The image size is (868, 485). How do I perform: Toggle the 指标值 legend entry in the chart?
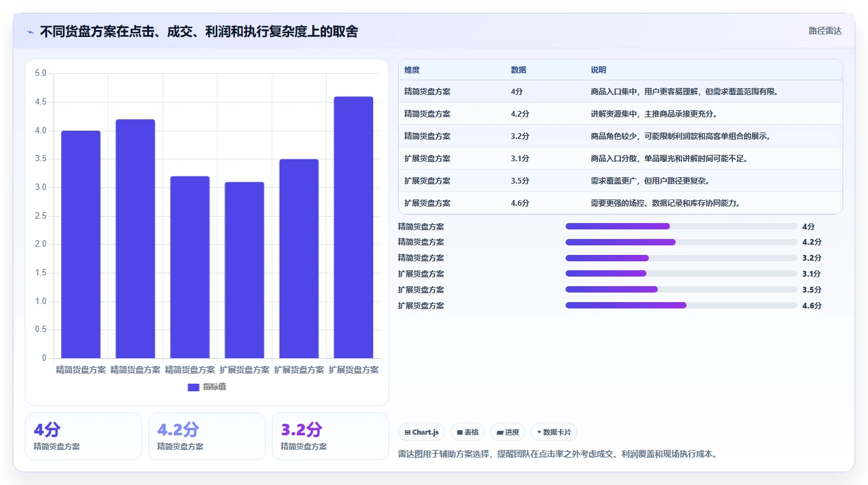pyautogui.click(x=207, y=387)
